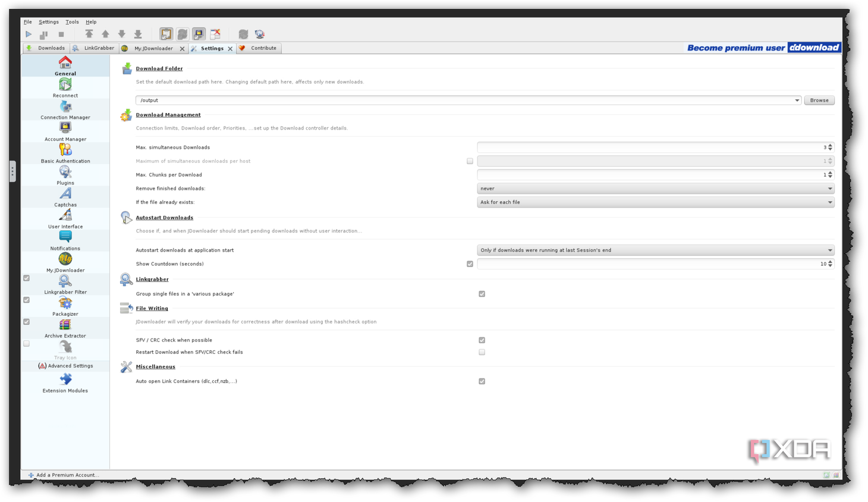Viewport: 868px width, 502px height.
Task: Uncheck SFV / CRC check when possible
Action: pos(482,340)
